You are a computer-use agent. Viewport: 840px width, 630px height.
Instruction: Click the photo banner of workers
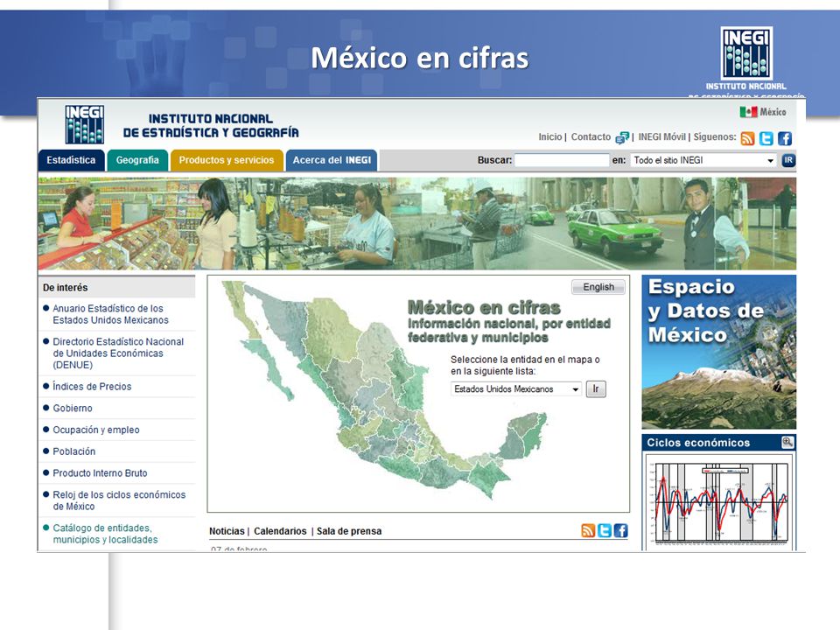(x=416, y=223)
